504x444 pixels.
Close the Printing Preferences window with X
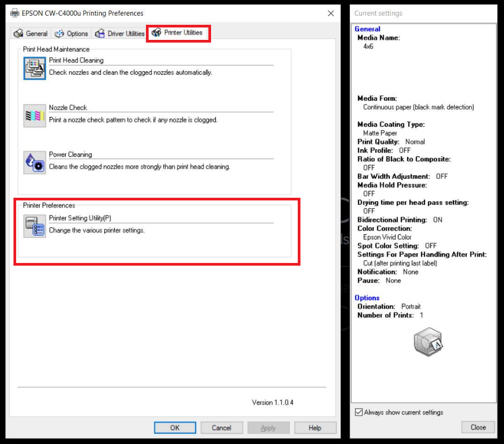pyautogui.click(x=330, y=13)
